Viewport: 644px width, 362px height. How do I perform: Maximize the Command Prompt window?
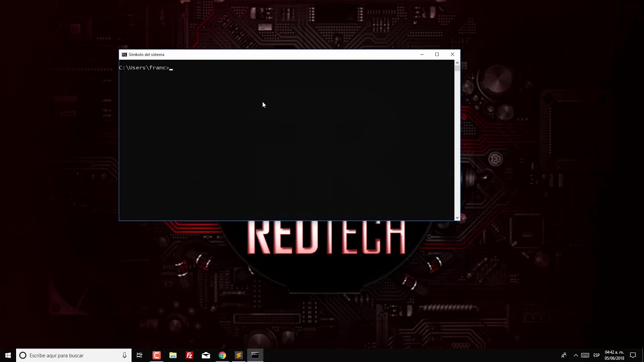coord(437,54)
